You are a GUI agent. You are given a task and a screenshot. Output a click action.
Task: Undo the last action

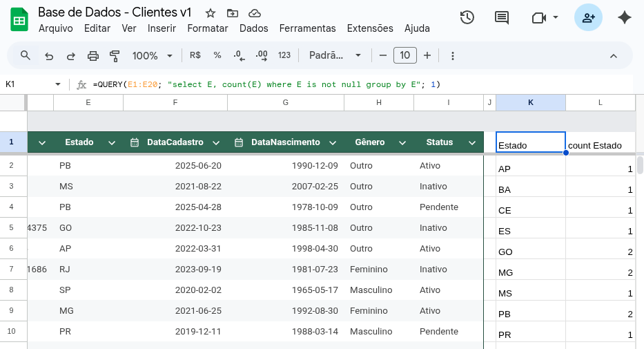coord(49,55)
